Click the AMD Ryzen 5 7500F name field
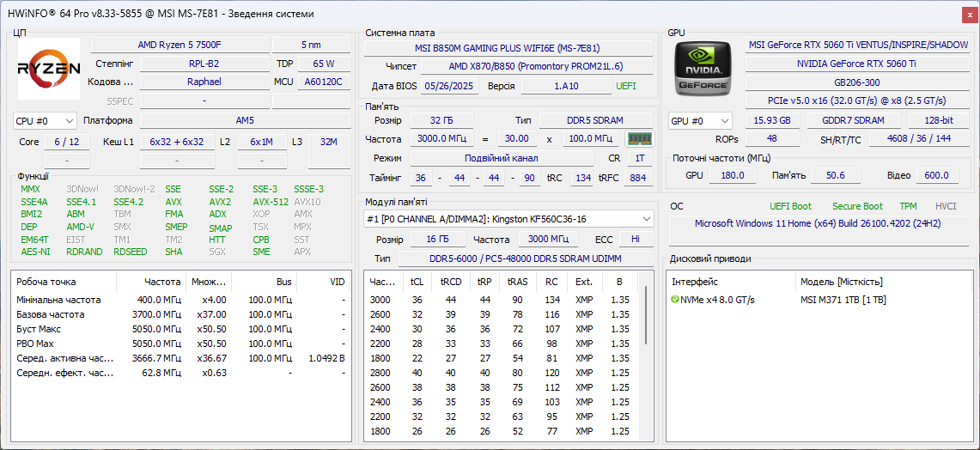This screenshot has width=980, height=450. click(180, 45)
